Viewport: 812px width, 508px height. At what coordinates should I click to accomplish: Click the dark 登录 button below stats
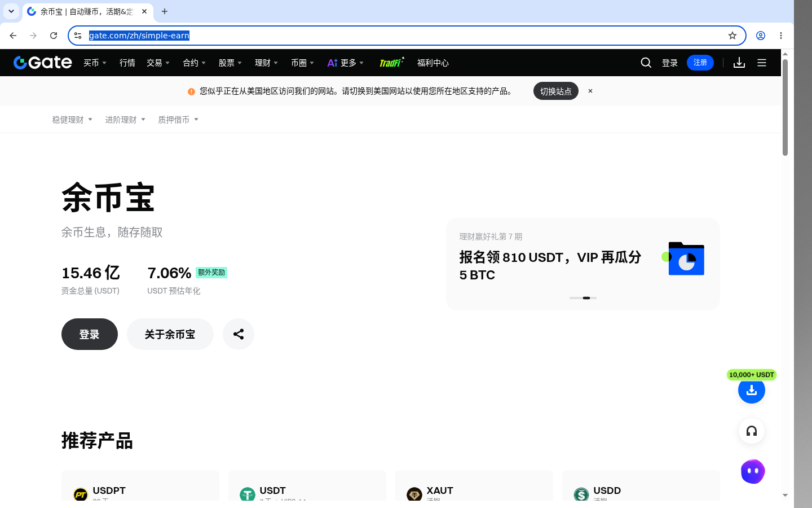click(x=90, y=334)
